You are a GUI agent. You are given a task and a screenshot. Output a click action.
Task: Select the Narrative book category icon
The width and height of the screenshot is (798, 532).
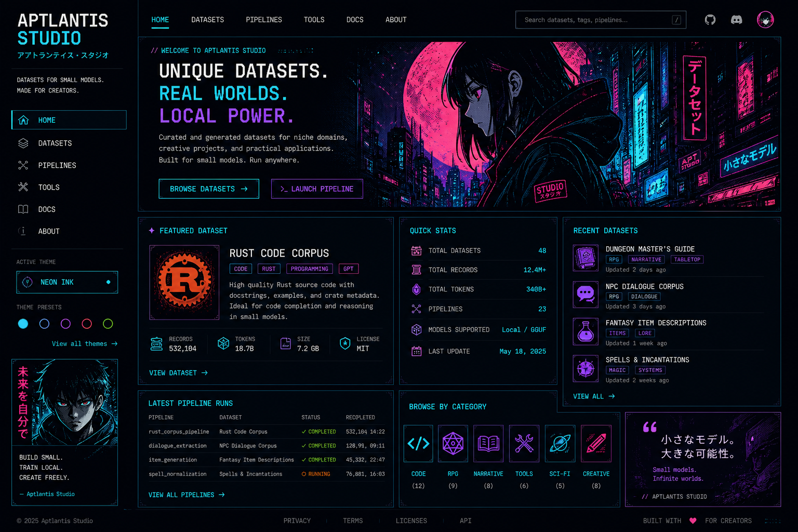(x=488, y=443)
